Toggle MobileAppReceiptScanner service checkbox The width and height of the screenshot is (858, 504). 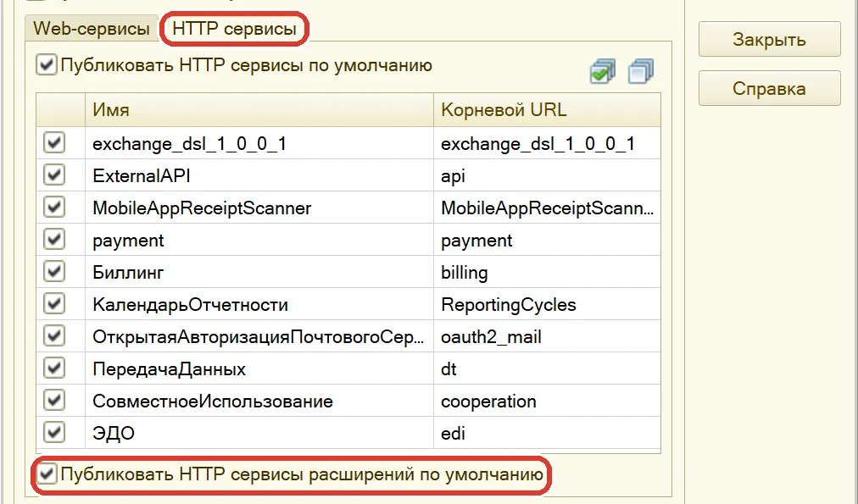[54, 208]
